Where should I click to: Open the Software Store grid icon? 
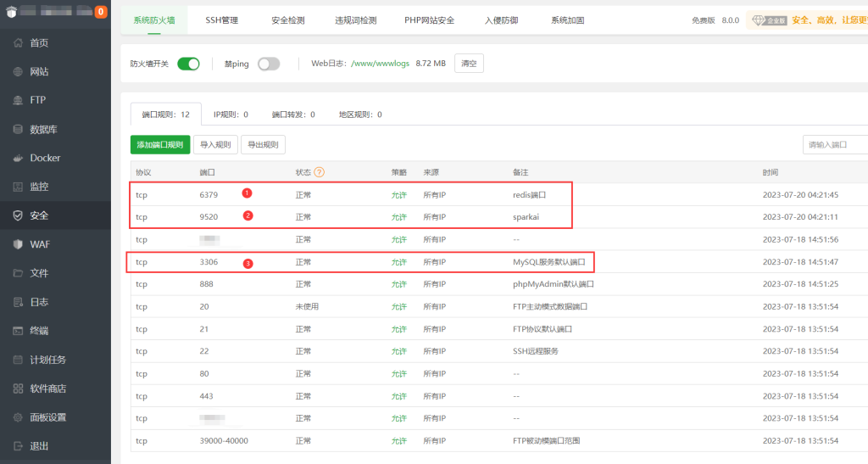(x=18, y=389)
